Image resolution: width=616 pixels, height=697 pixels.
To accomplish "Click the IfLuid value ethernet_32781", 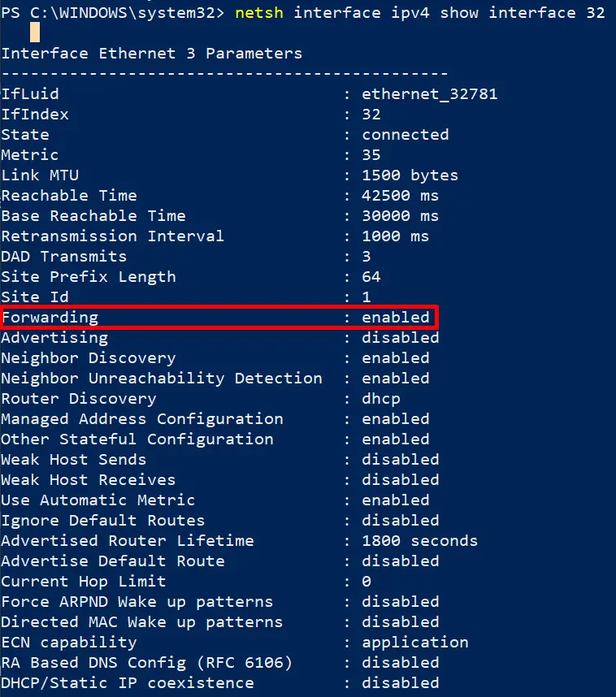I will click(429, 94).
